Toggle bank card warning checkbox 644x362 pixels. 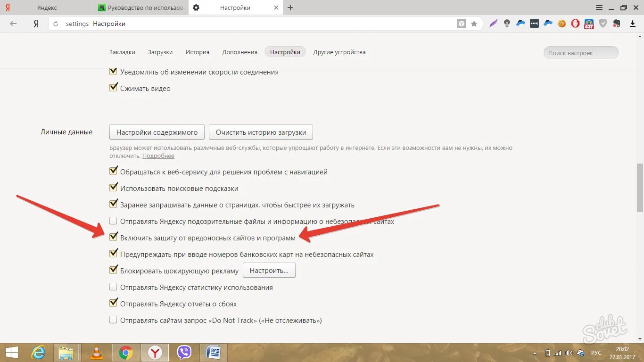[x=113, y=254]
